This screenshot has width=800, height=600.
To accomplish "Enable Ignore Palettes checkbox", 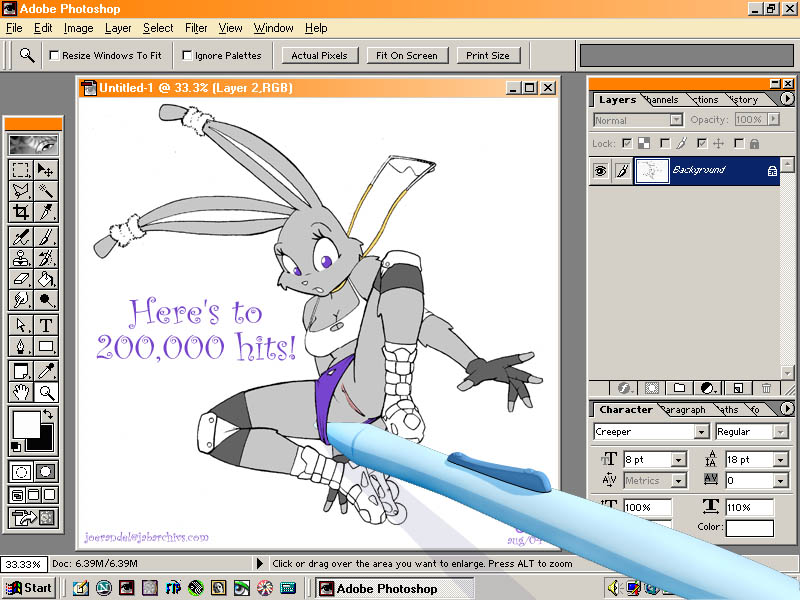I will (187, 55).
